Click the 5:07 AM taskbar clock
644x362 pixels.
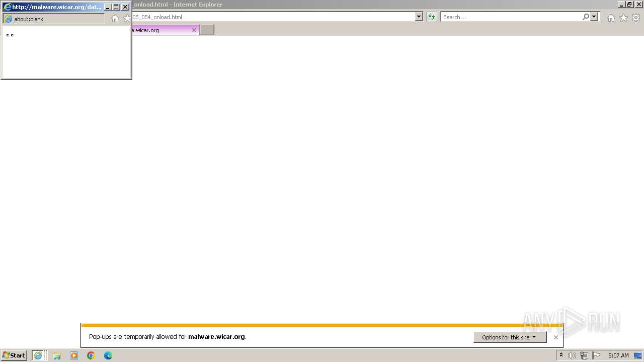[618, 355]
